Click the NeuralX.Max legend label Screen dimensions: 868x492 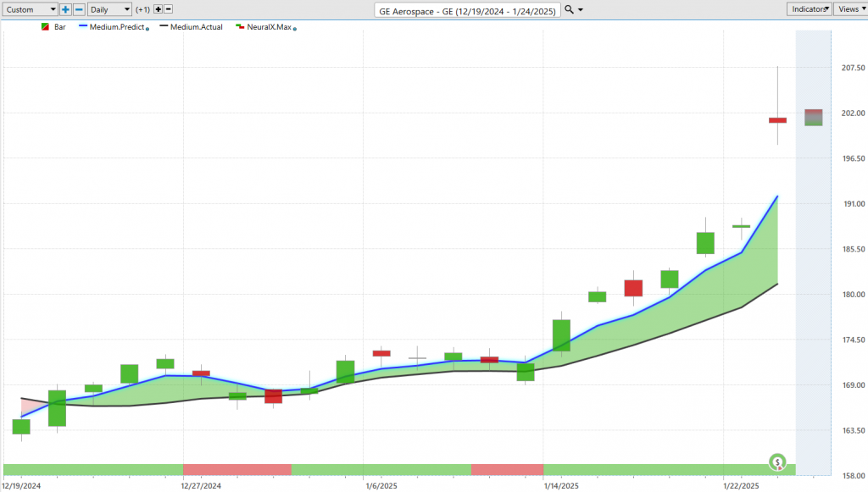[269, 26]
